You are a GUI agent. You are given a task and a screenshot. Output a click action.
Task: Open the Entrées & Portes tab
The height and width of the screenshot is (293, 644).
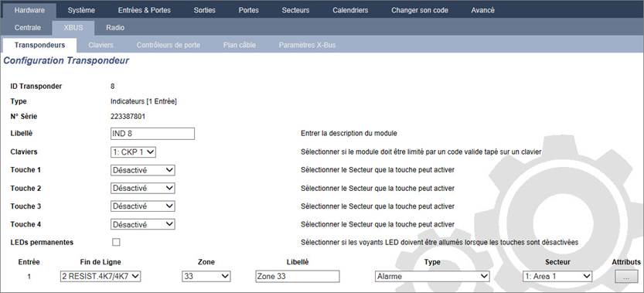pyautogui.click(x=144, y=10)
